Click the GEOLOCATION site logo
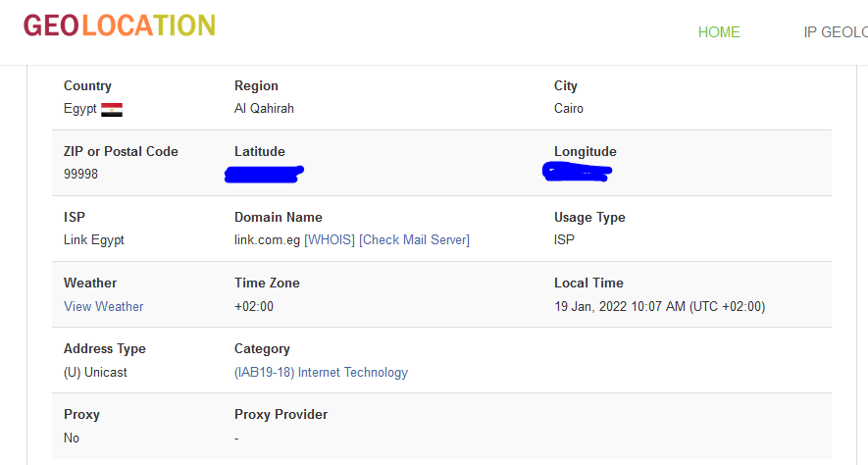 (120, 26)
